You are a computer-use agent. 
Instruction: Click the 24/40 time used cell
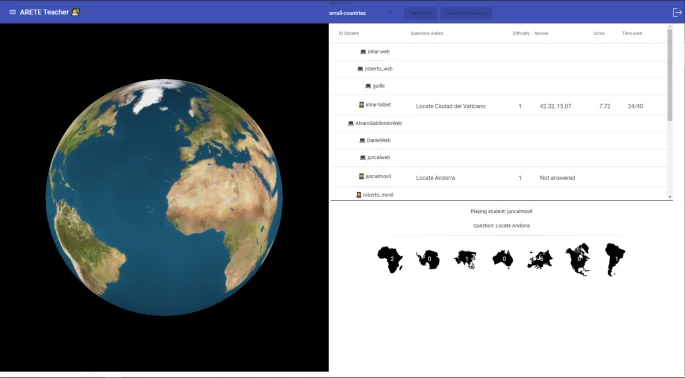(x=635, y=106)
